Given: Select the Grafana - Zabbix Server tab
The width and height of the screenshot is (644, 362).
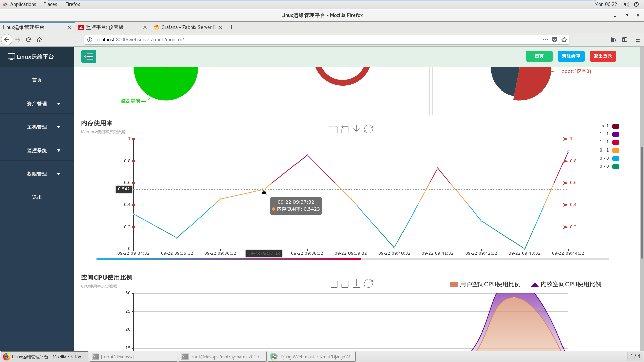Looking at the screenshot, I should (x=186, y=27).
